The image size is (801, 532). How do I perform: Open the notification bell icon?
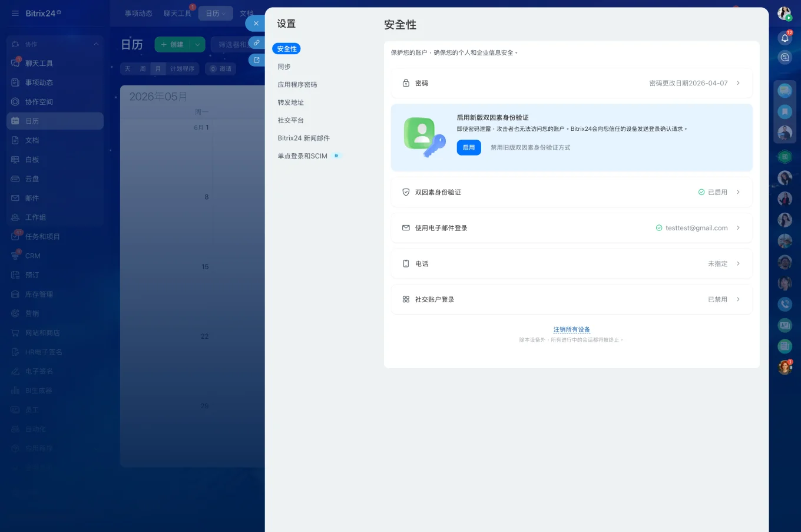(x=785, y=37)
